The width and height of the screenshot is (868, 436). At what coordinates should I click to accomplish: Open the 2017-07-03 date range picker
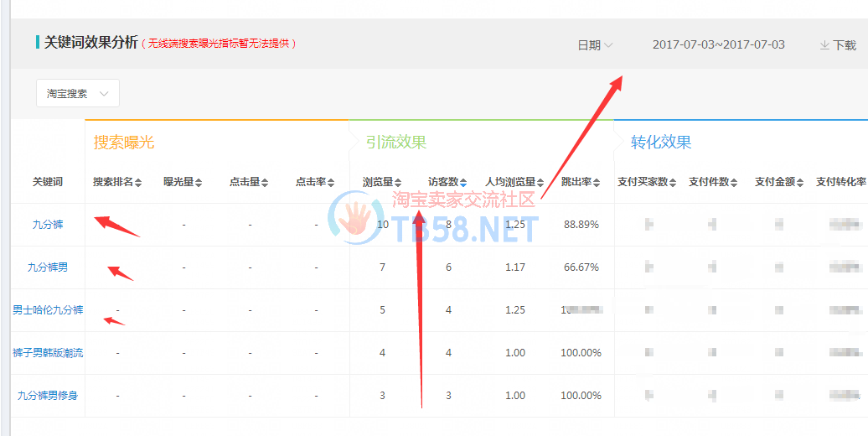(x=718, y=45)
